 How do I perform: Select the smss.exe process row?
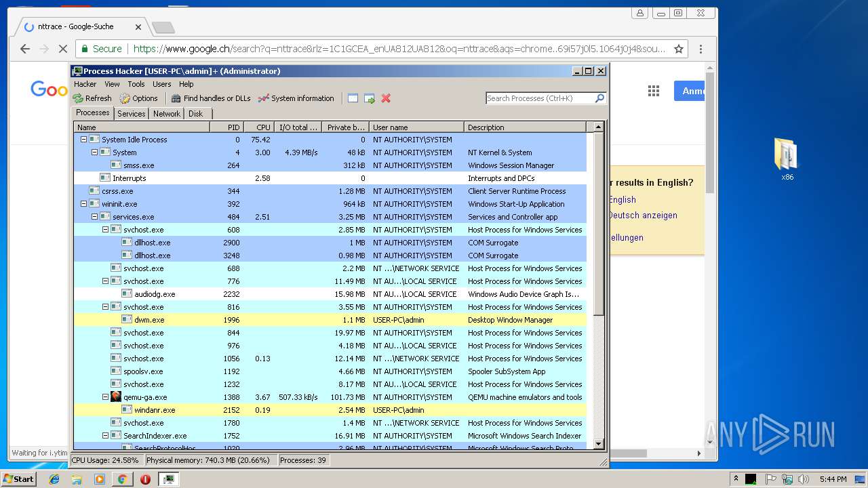pyautogui.click(x=330, y=165)
